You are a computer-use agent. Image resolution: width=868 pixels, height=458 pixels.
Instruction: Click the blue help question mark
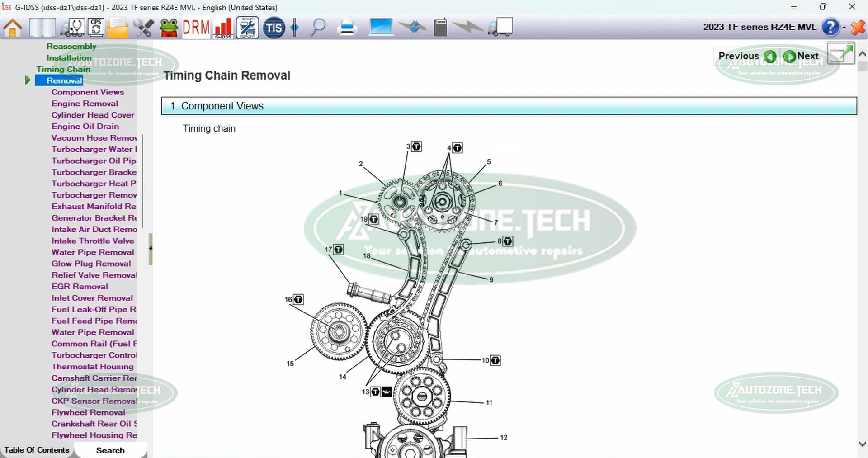click(x=830, y=27)
